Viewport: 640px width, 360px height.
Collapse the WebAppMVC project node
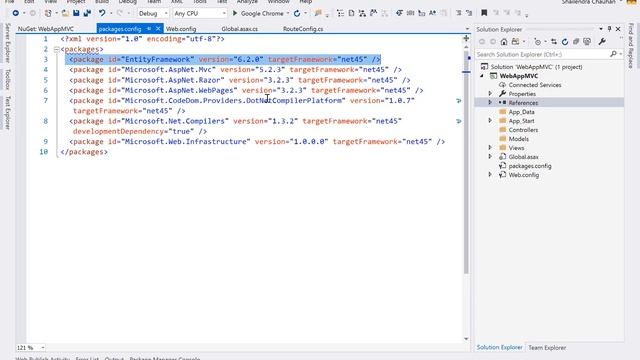(482, 76)
